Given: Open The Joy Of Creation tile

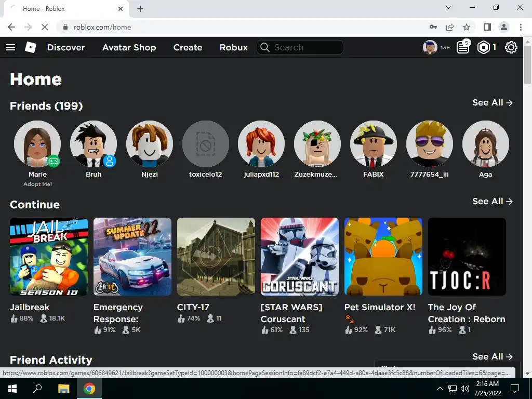Looking at the screenshot, I should (467, 257).
